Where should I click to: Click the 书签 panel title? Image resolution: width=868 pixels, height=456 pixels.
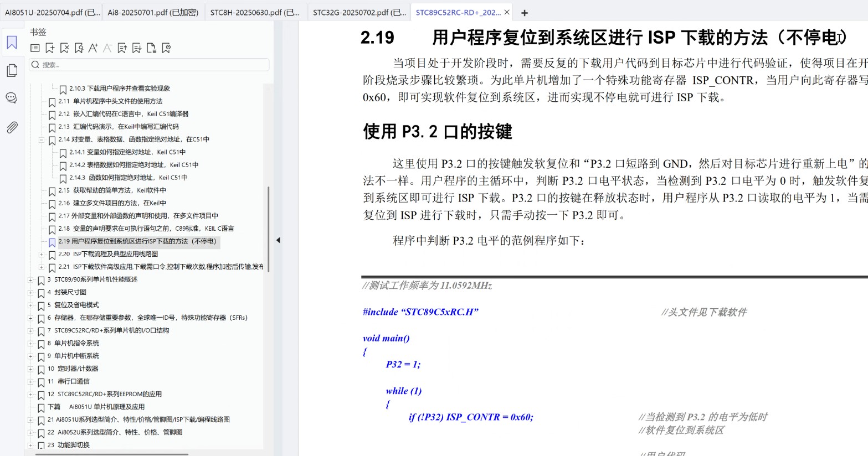click(39, 32)
